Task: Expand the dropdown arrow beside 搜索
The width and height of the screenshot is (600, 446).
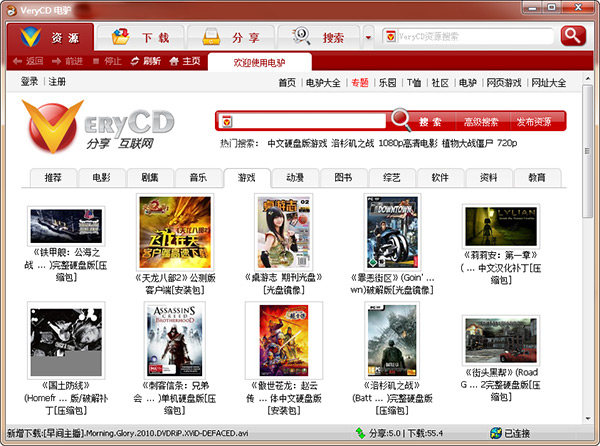Action: [368, 37]
